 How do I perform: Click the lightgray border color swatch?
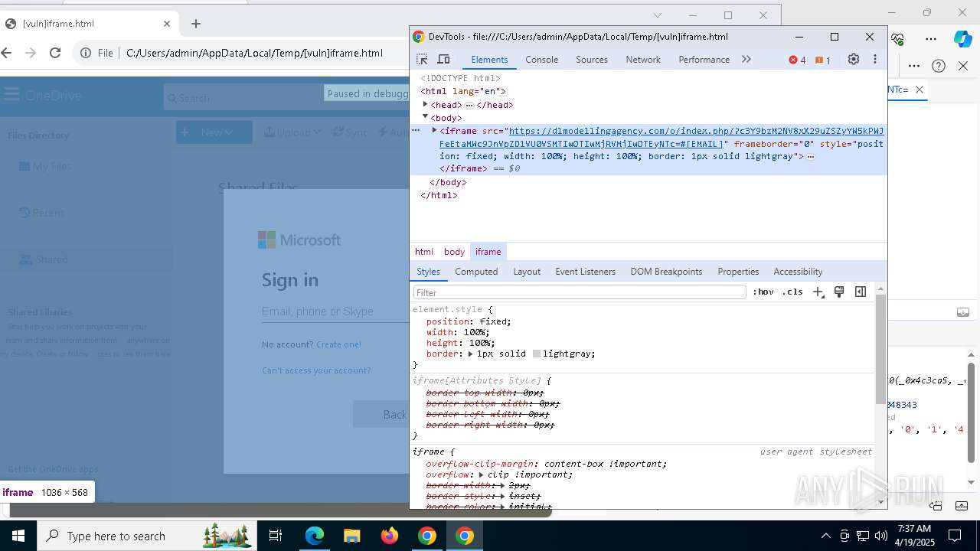coord(537,354)
